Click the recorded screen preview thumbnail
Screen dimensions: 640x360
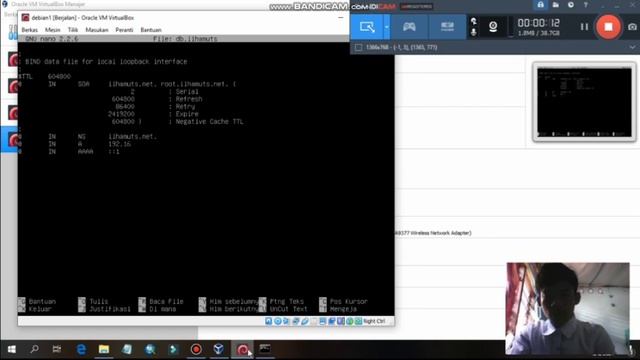tap(584, 102)
